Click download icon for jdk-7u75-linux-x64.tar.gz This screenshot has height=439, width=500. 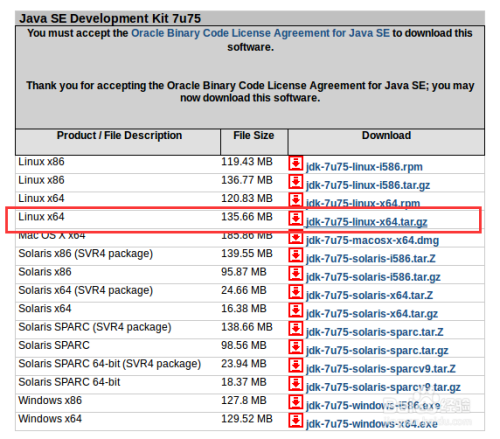296,218
